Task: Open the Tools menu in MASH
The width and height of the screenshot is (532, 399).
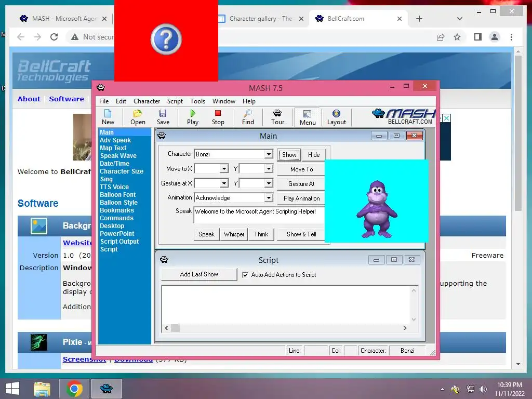Action: pyautogui.click(x=197, y=101)
